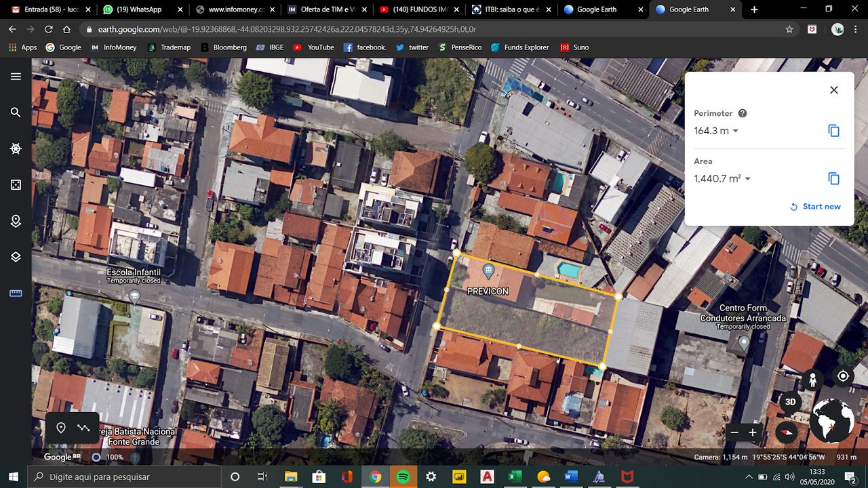
Task: Add a placemark with pin button
Action: pyautogui.click(x=61, y=428)
